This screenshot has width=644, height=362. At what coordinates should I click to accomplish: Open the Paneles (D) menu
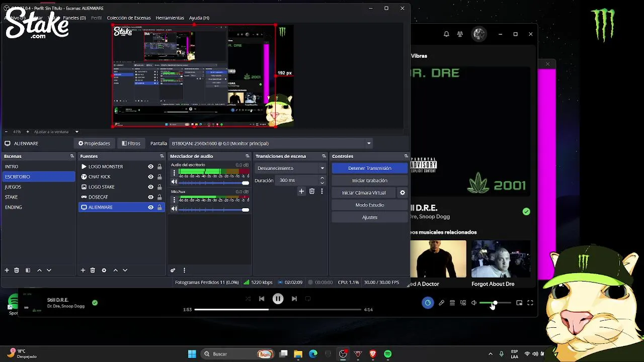click(74, 18)
